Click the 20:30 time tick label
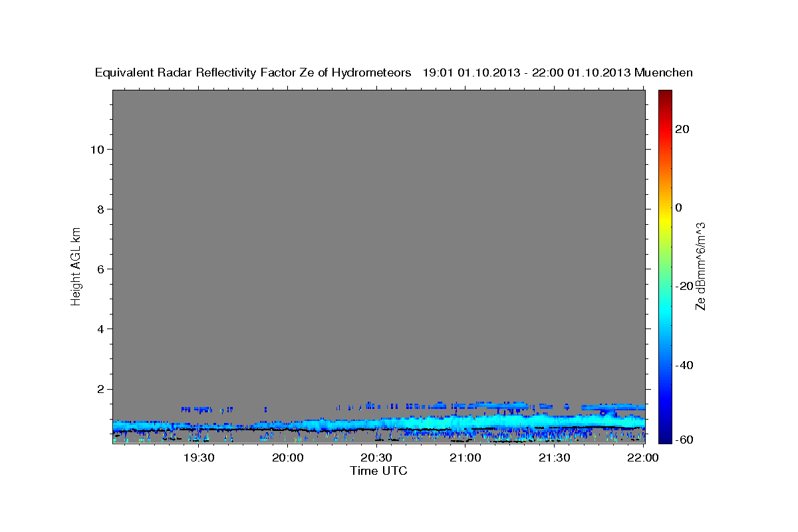The width and height of the screenshot is (798, 532). pos(376,458)
